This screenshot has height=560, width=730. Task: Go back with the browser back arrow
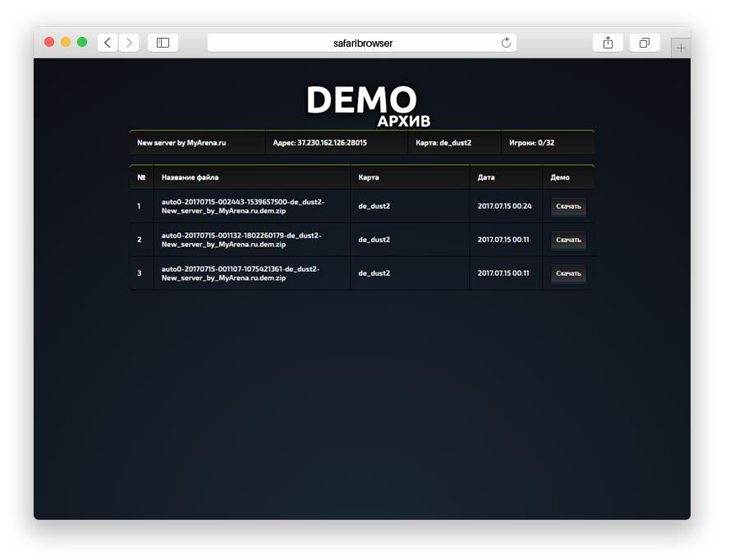coord(108,43)
